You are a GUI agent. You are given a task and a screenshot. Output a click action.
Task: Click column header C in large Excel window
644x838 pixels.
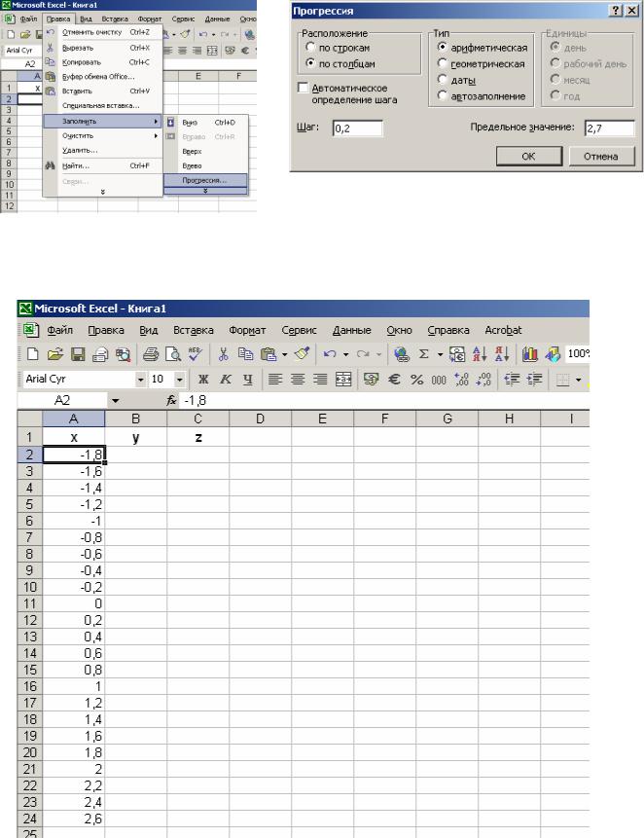pyautogui.click(x=197, y=419)
